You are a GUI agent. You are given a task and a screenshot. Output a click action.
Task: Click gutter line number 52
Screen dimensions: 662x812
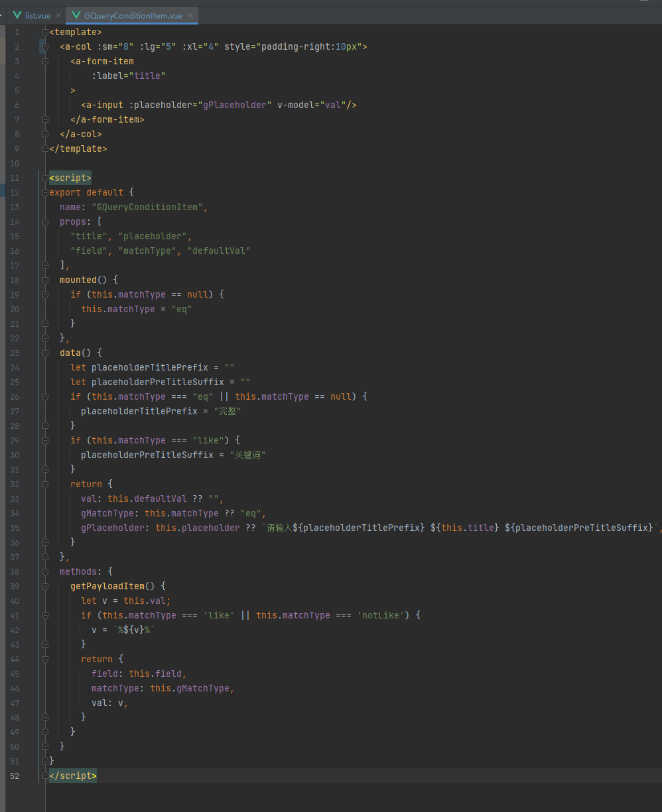pyautogui.click(x=15, y=776)
